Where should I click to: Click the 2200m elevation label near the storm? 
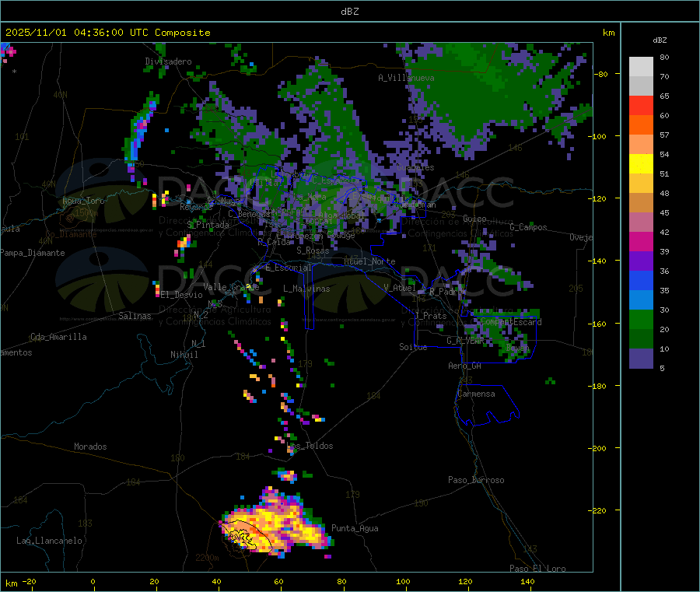207,558
